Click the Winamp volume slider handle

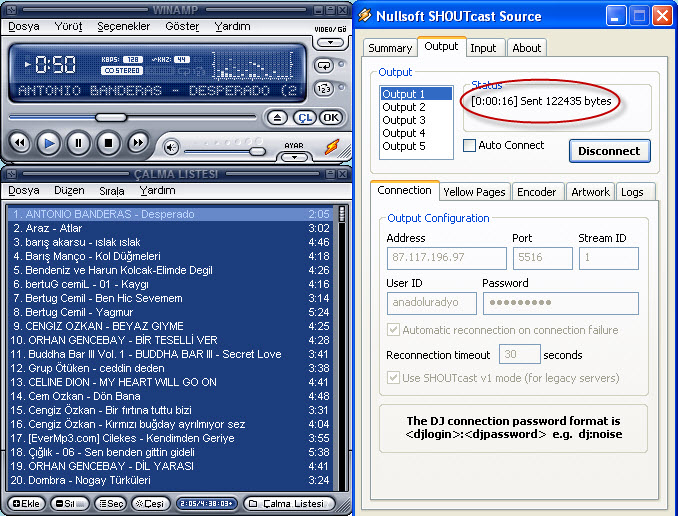pyautogui.click(x=258, y=151)
